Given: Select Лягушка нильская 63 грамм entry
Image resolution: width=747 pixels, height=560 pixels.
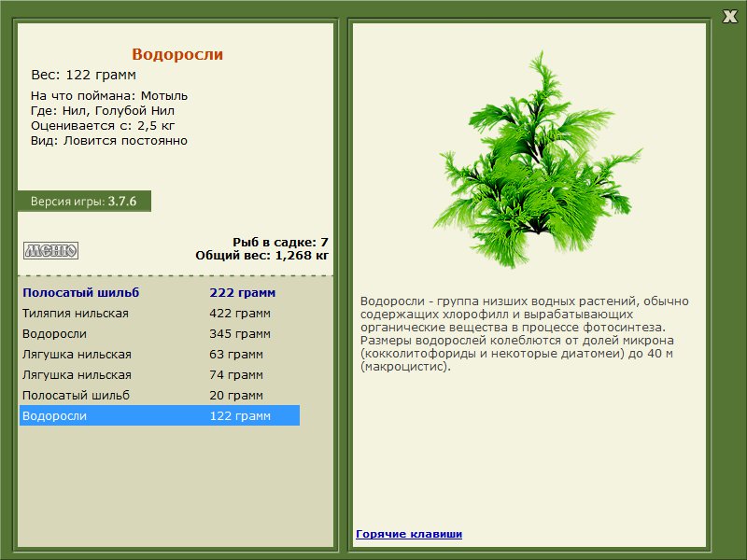Looking at the screenshot, I should 160,355.
